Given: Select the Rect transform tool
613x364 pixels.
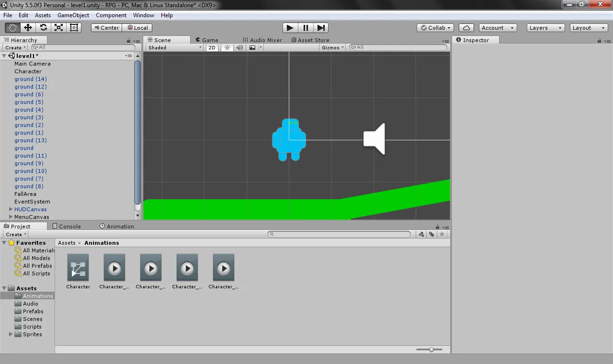Looking at the screenshot, I should tap(74, 28).
